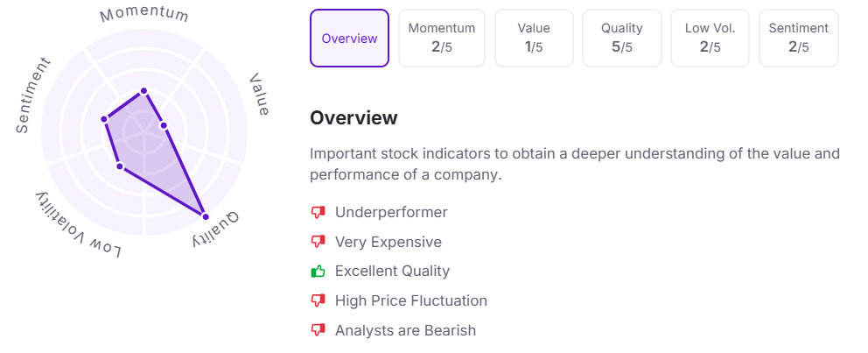
Task: Click thumbs-down icon beside Analysts are Bearish
Action: tap(318, 330)
